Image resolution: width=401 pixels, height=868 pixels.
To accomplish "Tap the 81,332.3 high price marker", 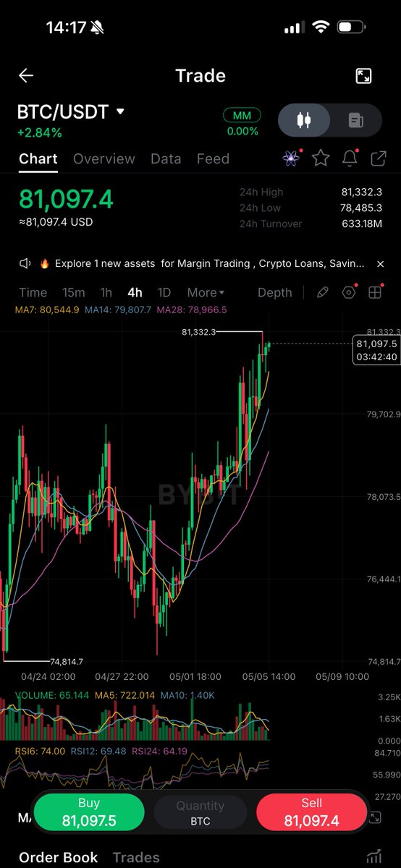I will click(199, 332).
